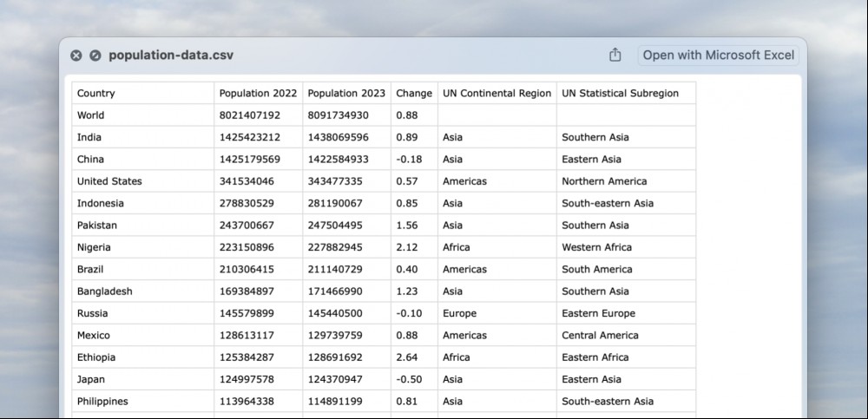The width and height of the screenshot is (868, 419).
Task: Select the Pakistan country cell
Action: tap(143, 226)
